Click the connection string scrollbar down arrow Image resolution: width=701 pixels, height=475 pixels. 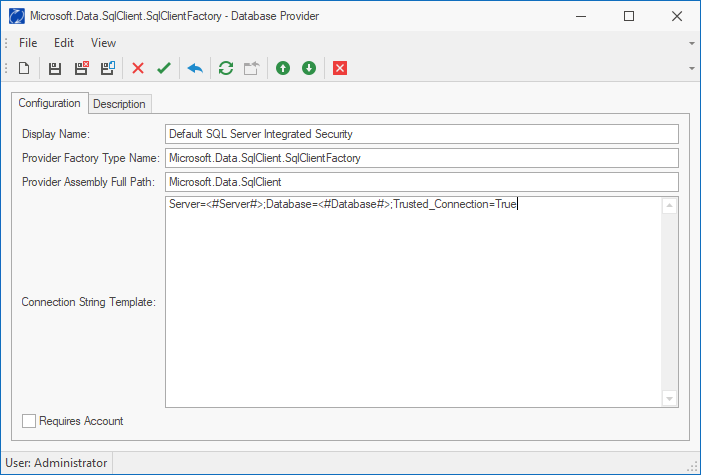[x=669, y=398]
